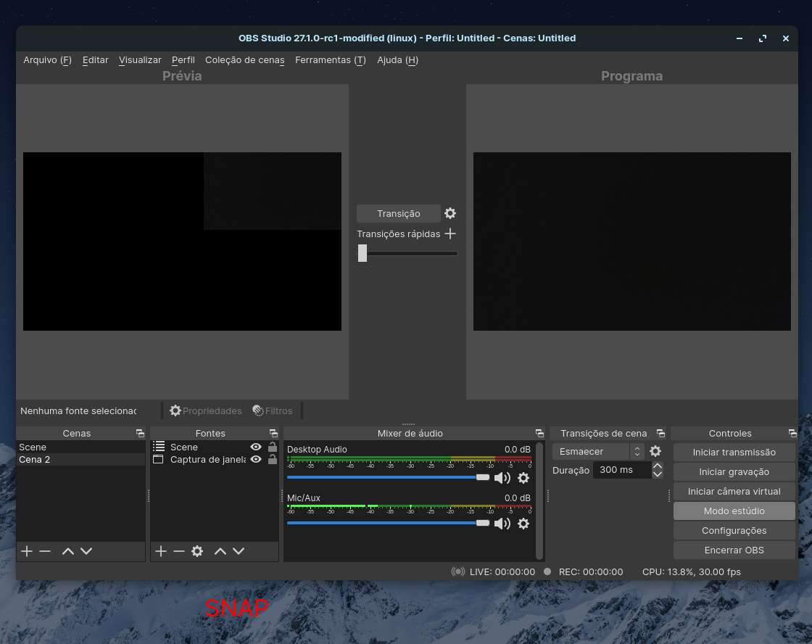Remove the selected scene in Cenas
812x644 pixels.
tap(45, 551)
